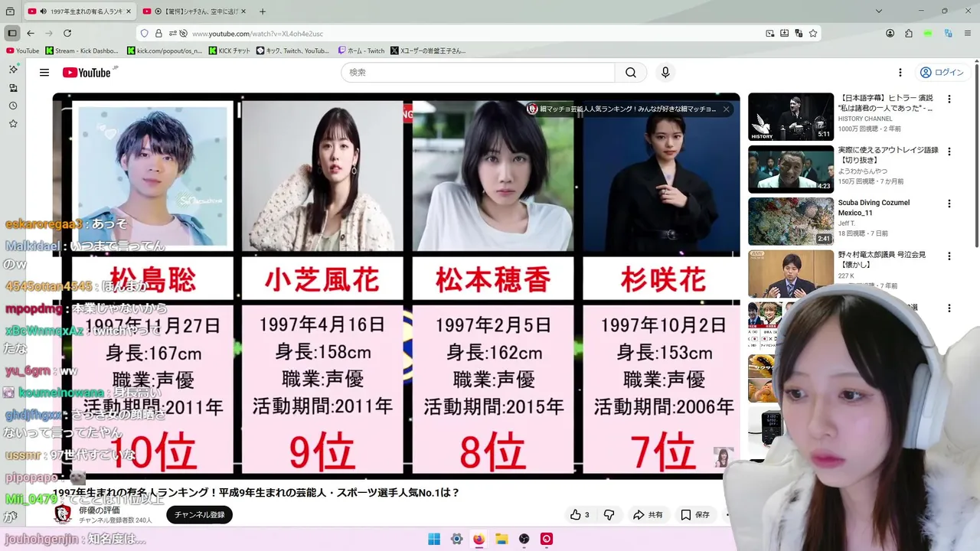Open options for Scuba Diving Cozumel video
Screen dimensions: 980x551
[x=949, y=204]
